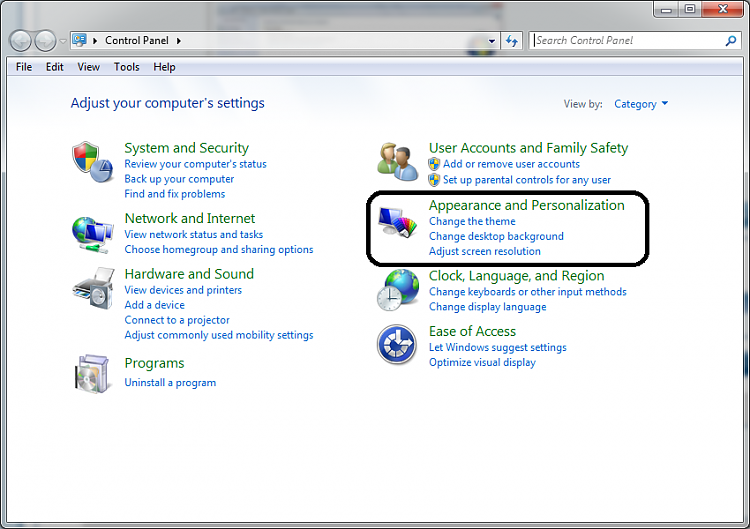Open Choose homegroup and sharing options
This screenshot has width=750, height=529.
tap(219, 249)
